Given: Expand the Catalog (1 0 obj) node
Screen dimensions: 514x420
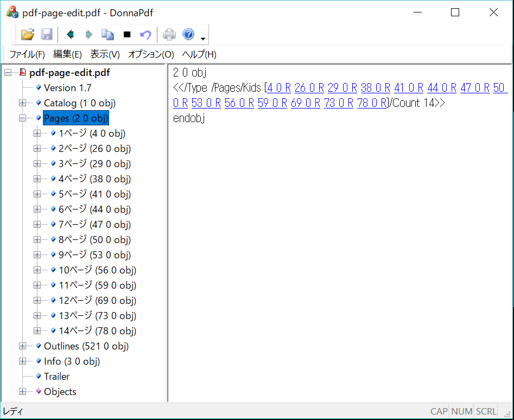Looking at the screenshot, I should click(x=22, y=103).
